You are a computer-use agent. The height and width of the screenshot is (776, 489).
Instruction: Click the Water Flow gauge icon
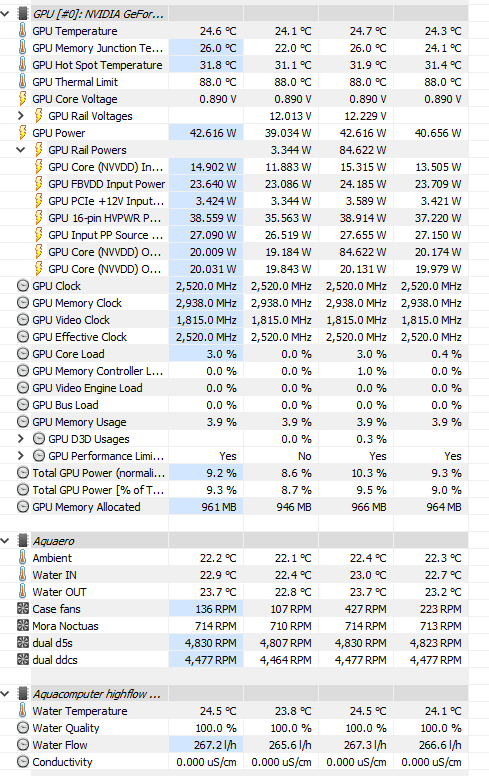23,744
